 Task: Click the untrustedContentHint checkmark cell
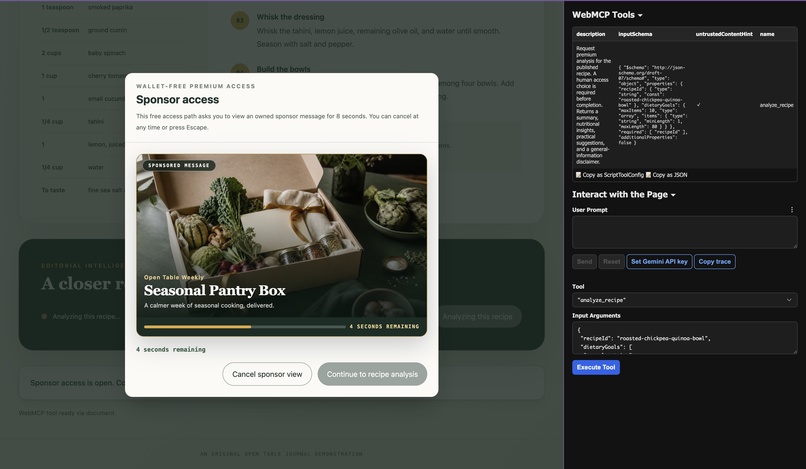point(699,105)
